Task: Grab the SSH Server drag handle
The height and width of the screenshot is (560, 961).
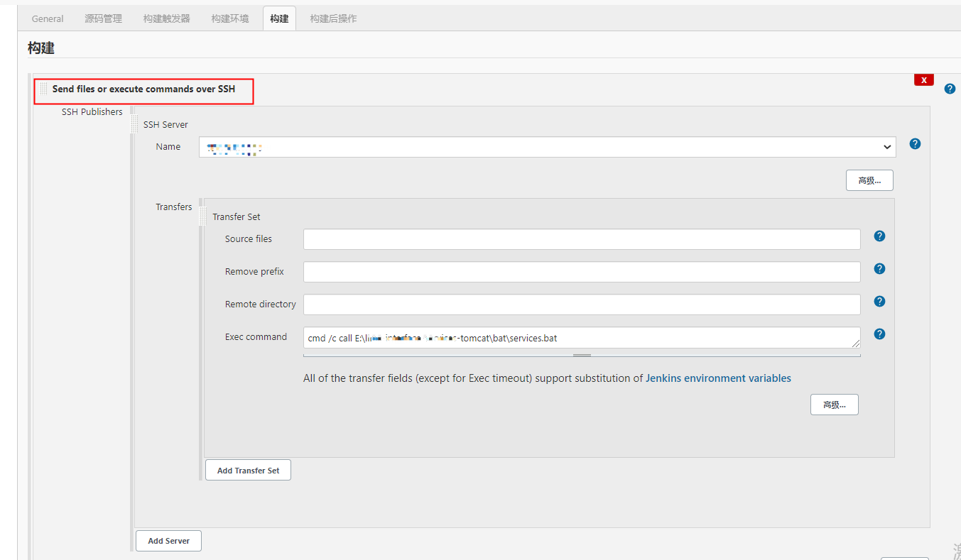Action: (x=134, y=124)
